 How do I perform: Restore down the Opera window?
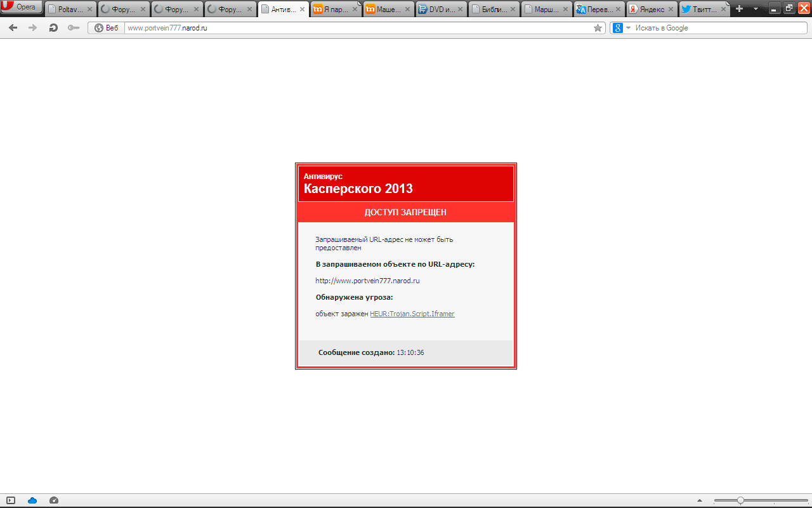[x=789, y=8]
